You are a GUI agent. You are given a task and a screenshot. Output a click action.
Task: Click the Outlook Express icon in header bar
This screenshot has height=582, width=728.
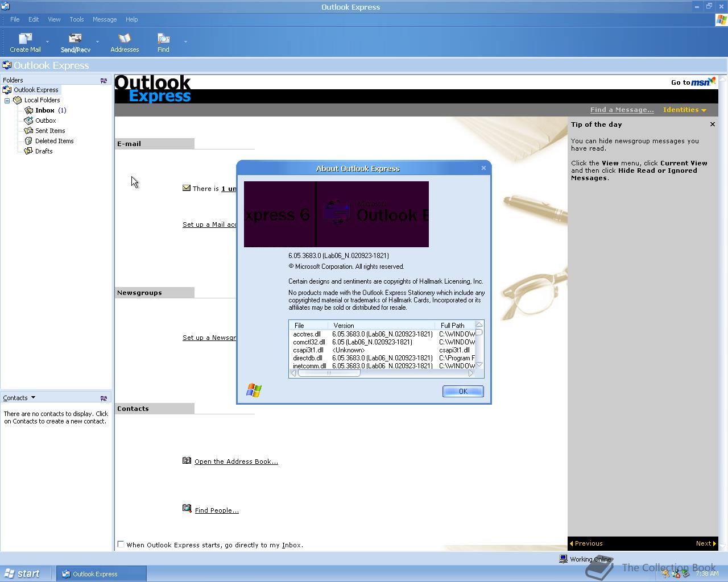[7, 65]
